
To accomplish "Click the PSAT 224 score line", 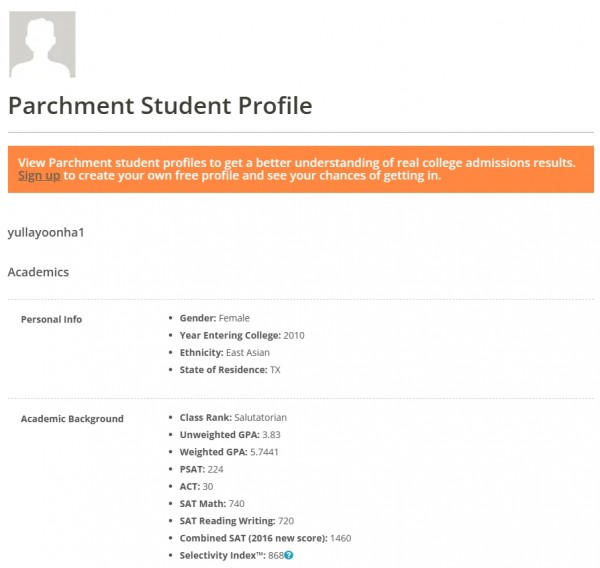I will [x=202, y=469].
